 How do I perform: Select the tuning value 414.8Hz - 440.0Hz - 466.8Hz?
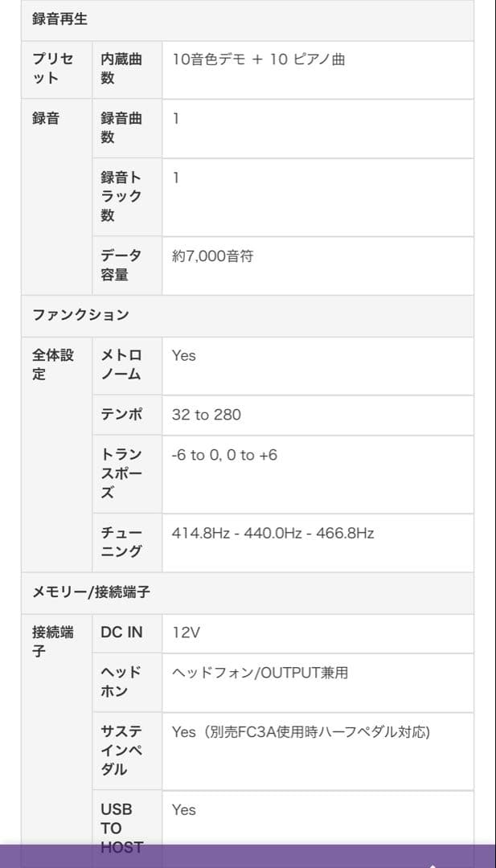273,533
